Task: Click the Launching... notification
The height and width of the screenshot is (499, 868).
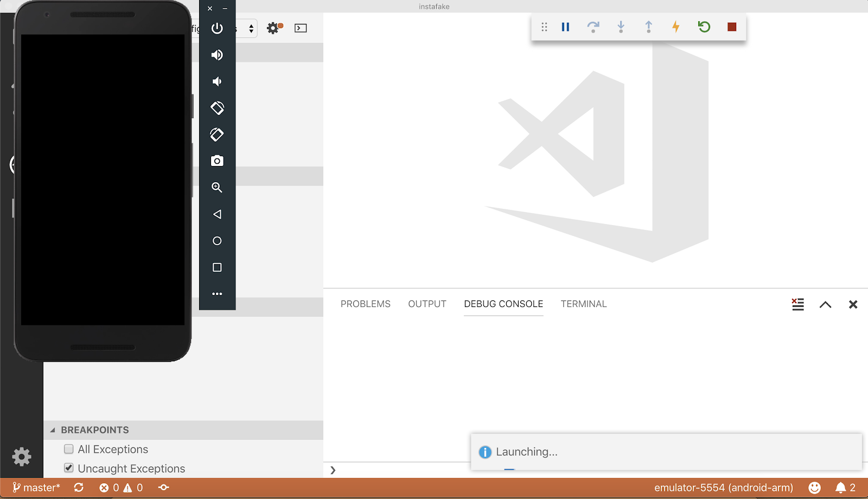Action: (666, 452)
